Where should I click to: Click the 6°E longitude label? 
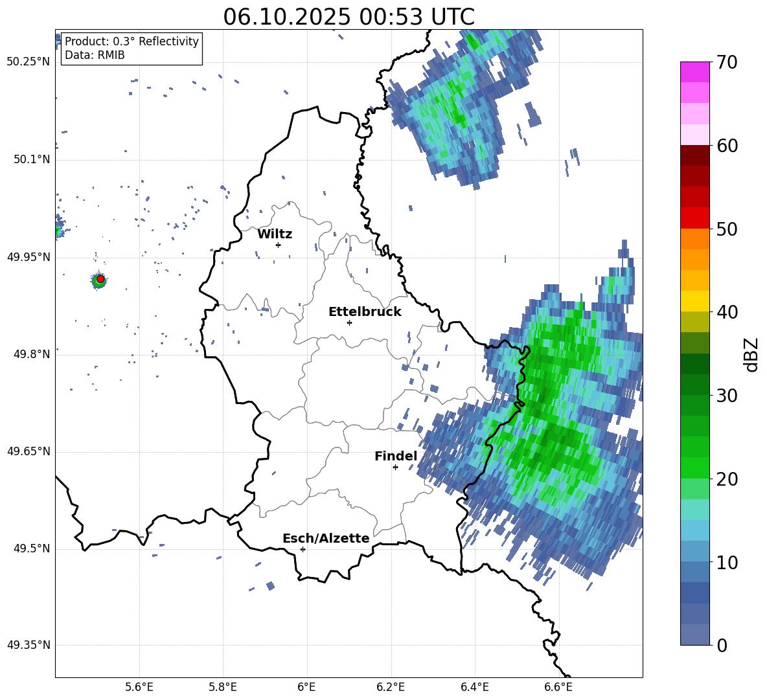306,687
